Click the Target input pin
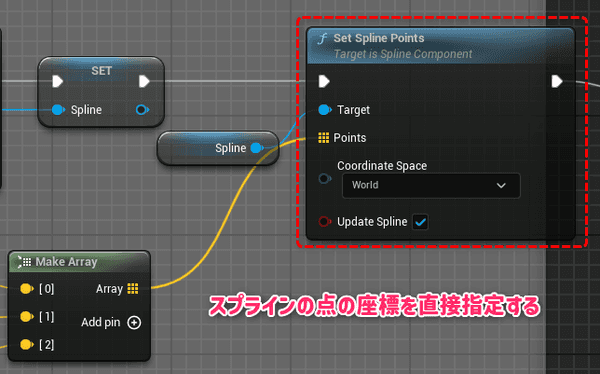The height and width of the screenshot is (374, 600). [324, 110]
